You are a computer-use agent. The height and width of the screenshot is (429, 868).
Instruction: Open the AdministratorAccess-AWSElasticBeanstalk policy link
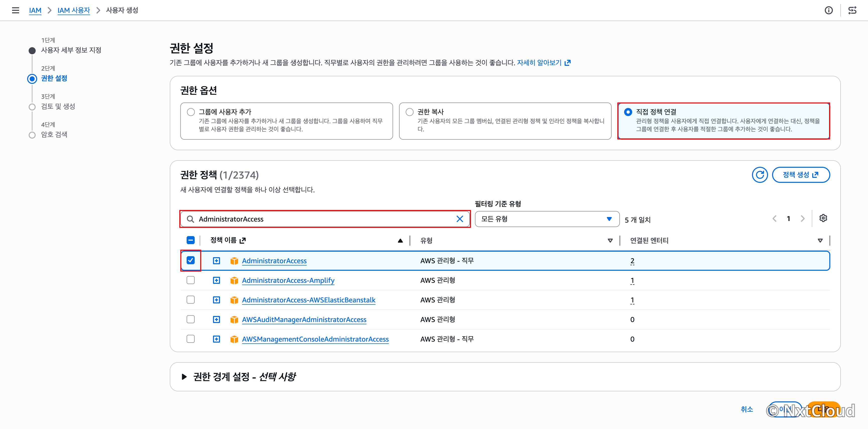tap(309, 300)
